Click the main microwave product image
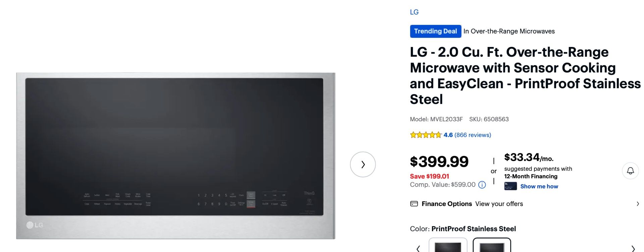This screenshot has width=644, height=252. point(175,156)
